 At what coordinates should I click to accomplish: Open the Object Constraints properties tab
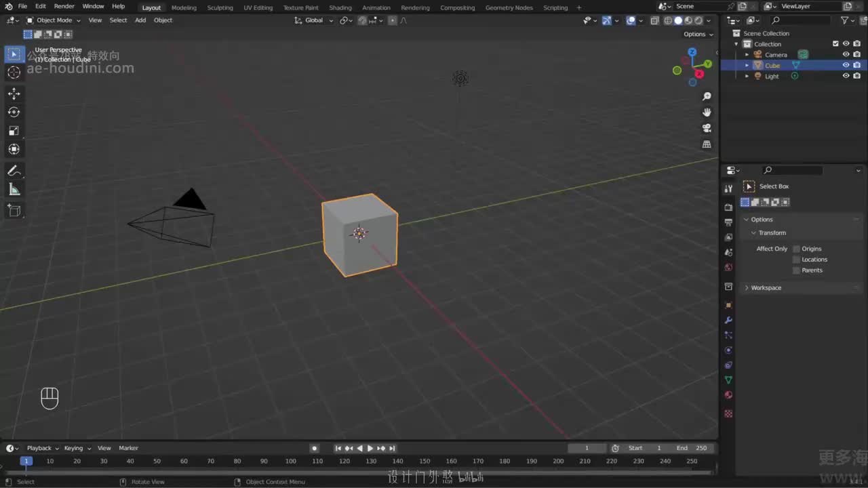coord(728,365)
